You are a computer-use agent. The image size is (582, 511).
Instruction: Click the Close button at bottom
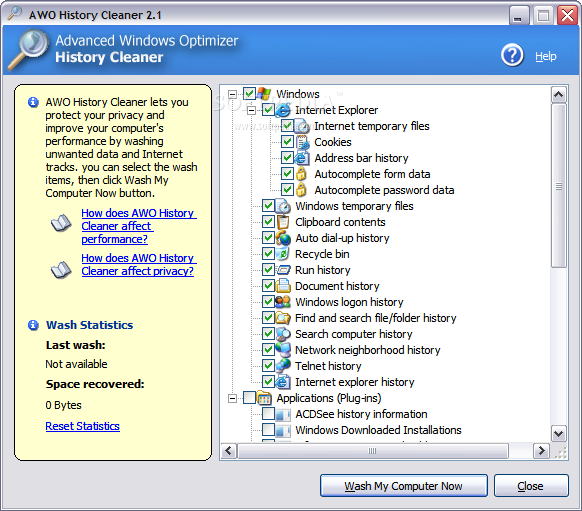pyautogui.click(x=531, y=485)
